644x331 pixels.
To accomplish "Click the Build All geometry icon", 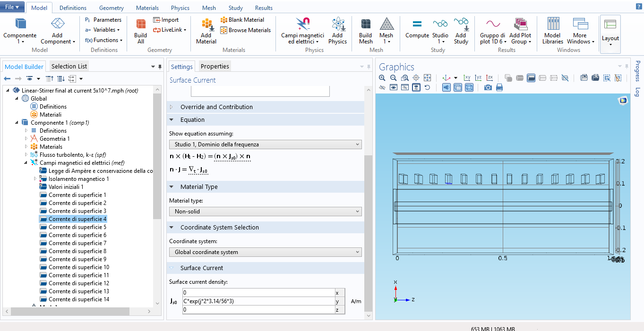I will 140,31.
